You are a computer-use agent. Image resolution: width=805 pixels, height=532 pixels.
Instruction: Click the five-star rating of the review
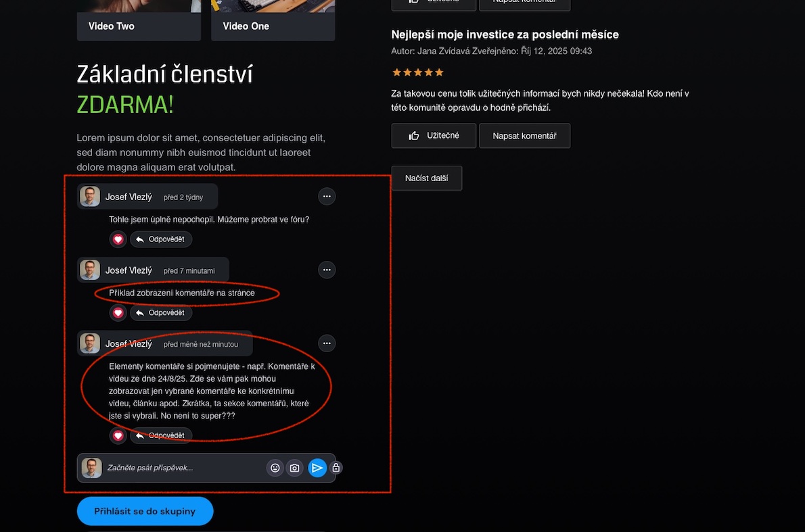tap(418, 72)
